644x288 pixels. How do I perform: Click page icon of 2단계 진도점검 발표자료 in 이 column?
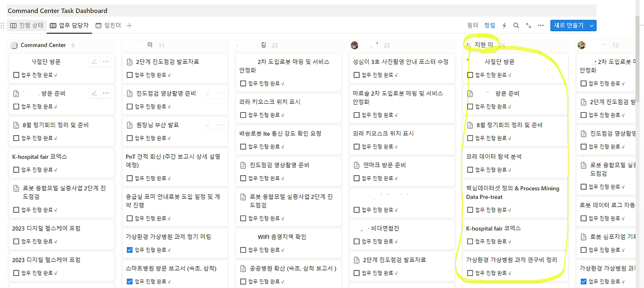pos(130,62)
